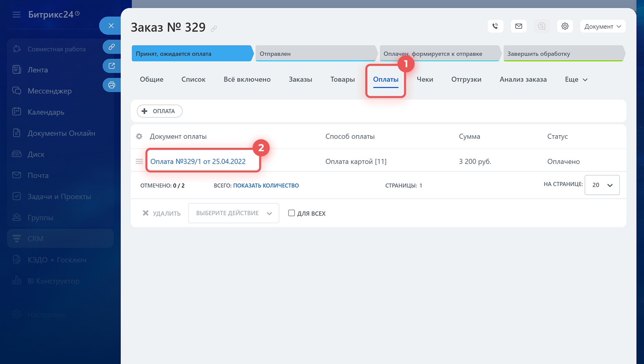Open payment link Оплата №329/1
This screenshot has height=364, width=644.
tap(198, 162)
